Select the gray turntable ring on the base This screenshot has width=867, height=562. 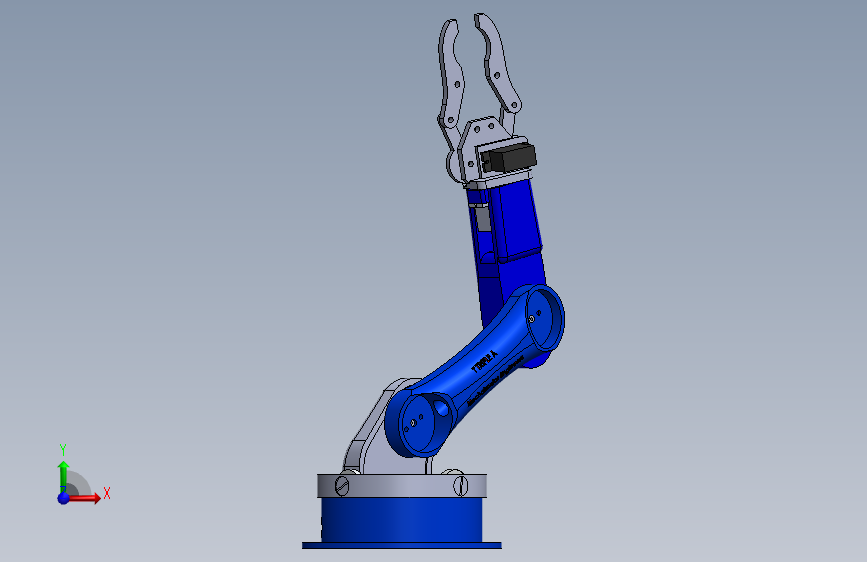[x=402, y=486]
